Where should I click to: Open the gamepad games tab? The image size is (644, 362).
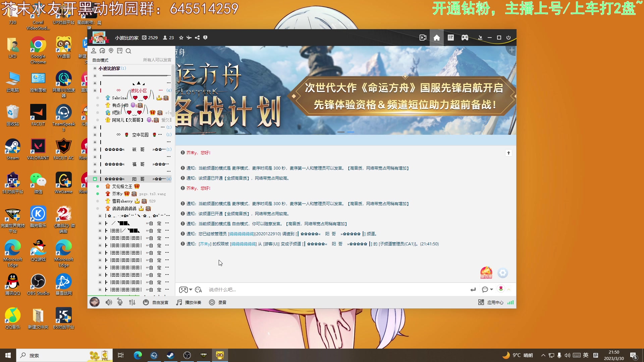[465, 38]
